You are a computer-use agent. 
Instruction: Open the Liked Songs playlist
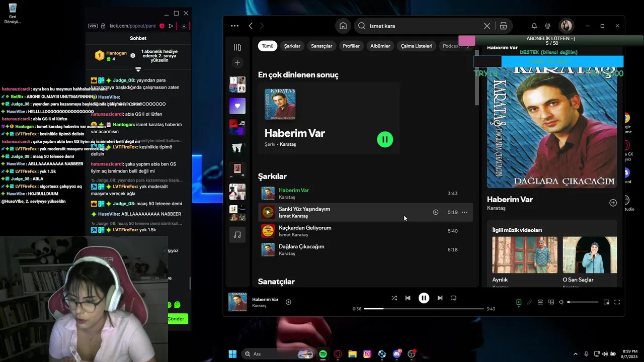(237, 106)
